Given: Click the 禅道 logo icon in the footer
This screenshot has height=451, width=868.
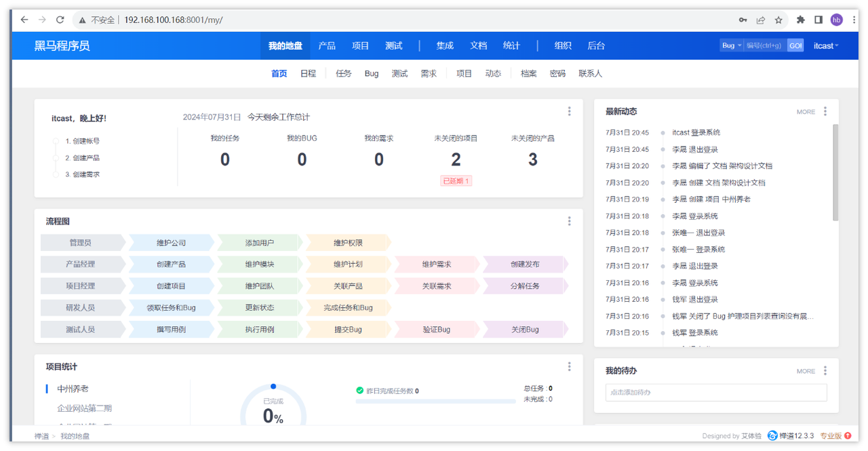Looking at the screenshot, I should [772, 436].
